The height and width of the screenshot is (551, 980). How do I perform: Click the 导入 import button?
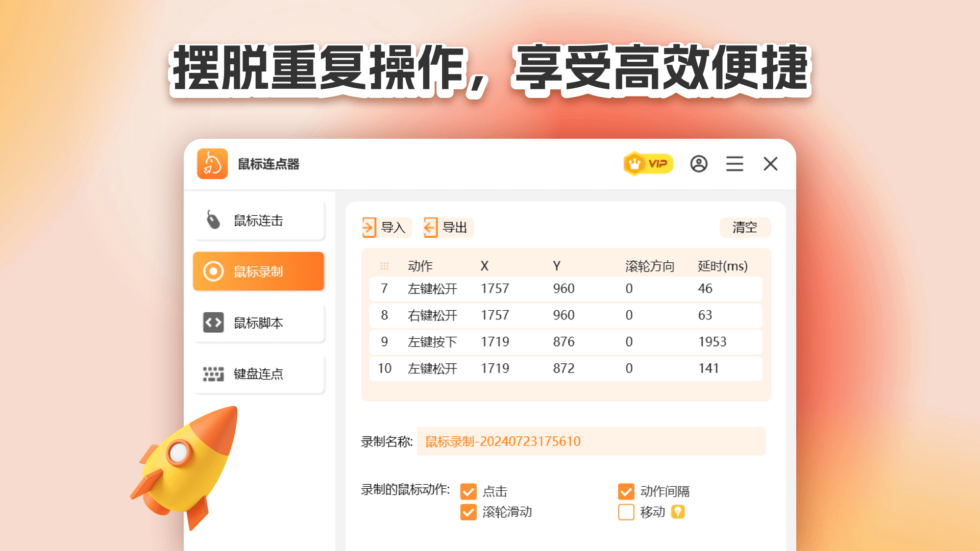coord(386,228)
